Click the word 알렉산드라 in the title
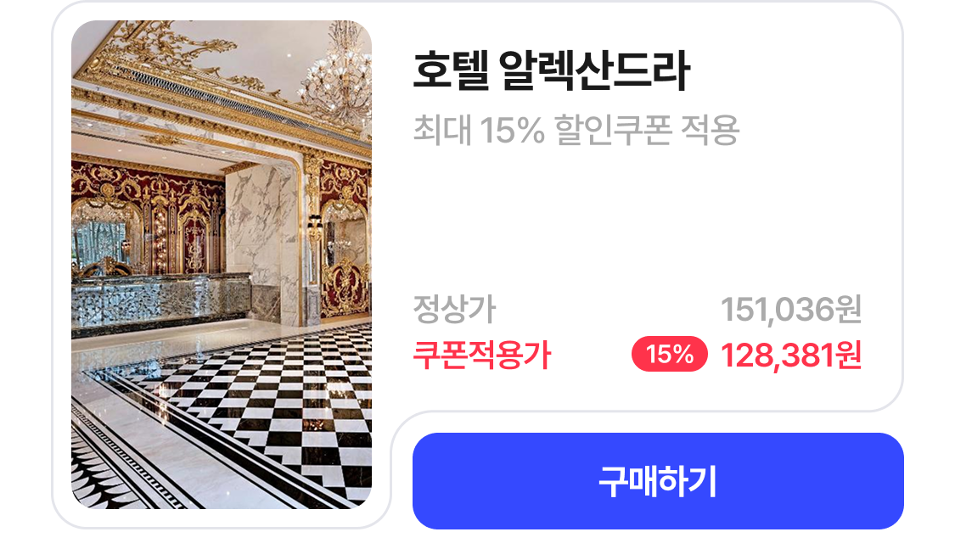This screenshot has width=955, height=560. pos(594,70)
